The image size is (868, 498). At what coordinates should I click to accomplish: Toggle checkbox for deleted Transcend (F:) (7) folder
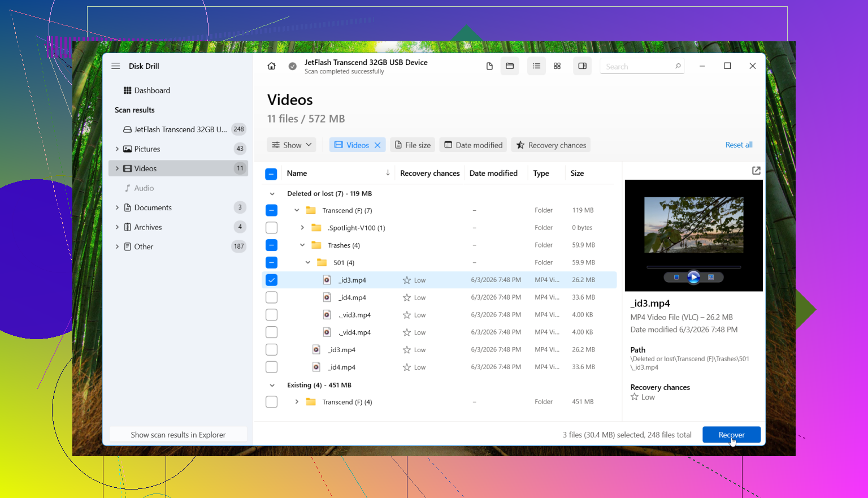tap(271, 210)
